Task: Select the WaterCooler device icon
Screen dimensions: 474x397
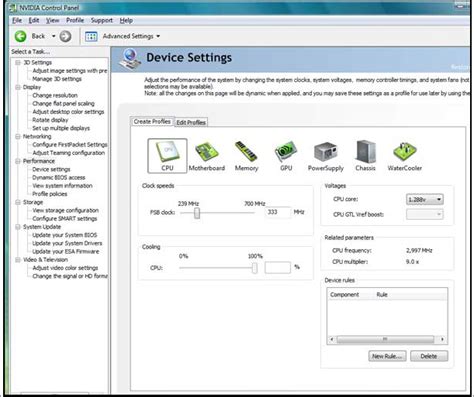Action: (x=405, y=156)
